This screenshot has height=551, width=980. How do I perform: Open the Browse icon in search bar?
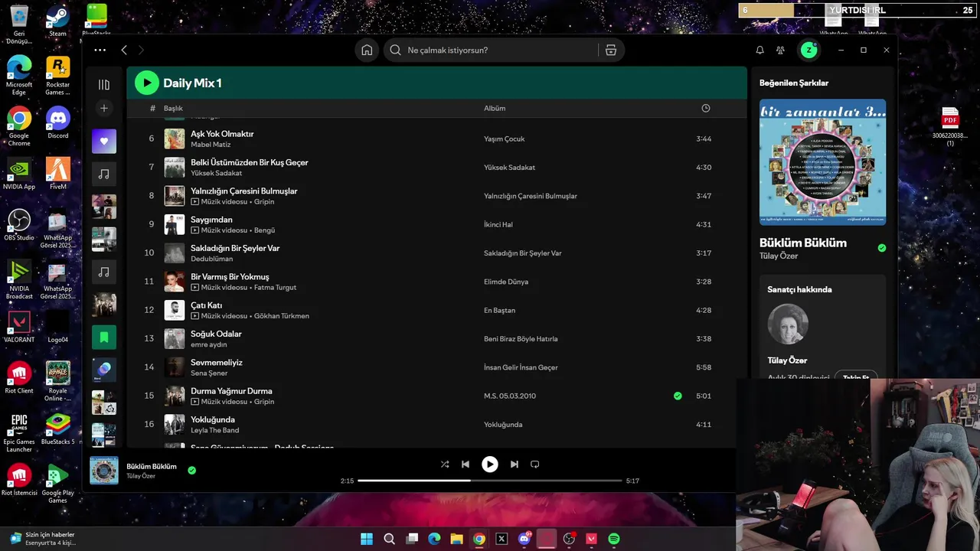[x=611, y=50]
